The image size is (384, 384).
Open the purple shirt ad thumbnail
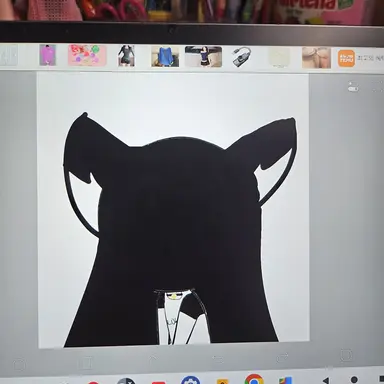tap(48, 55)
